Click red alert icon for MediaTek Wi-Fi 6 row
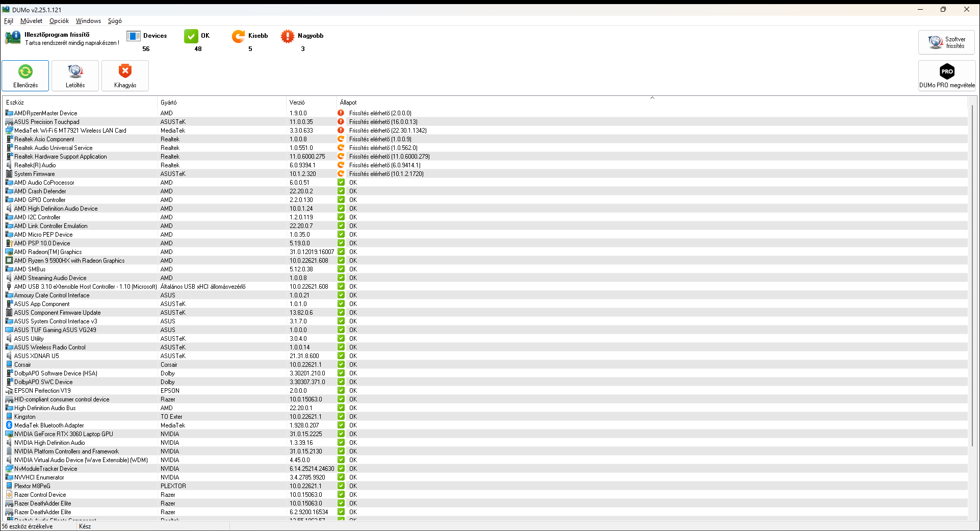The height and width of the screenshot is (531, 980). 341,131
